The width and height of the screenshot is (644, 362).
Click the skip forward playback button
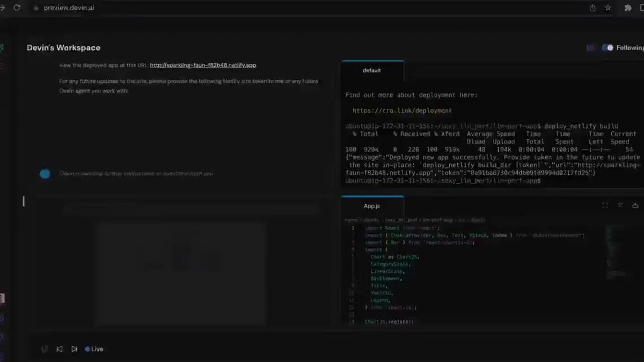click(74, 349)
